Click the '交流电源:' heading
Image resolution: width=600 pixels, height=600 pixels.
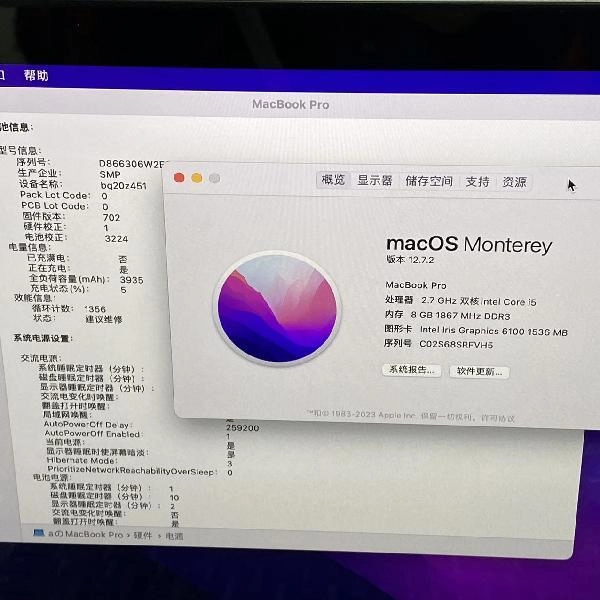41,358
